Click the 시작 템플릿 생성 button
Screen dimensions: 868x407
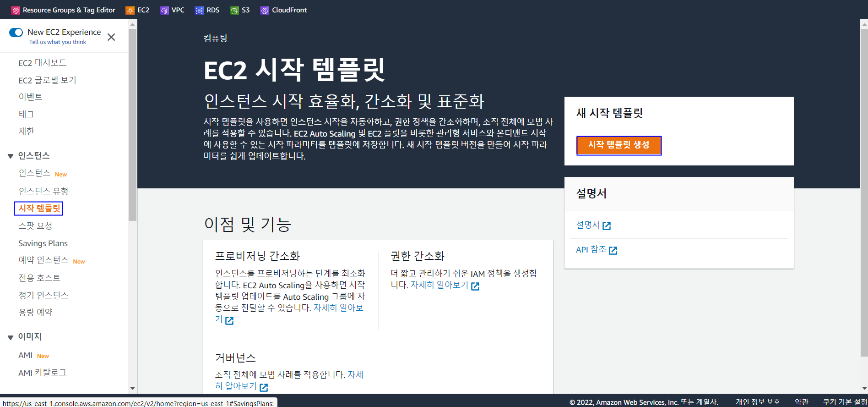pos(618,145)
